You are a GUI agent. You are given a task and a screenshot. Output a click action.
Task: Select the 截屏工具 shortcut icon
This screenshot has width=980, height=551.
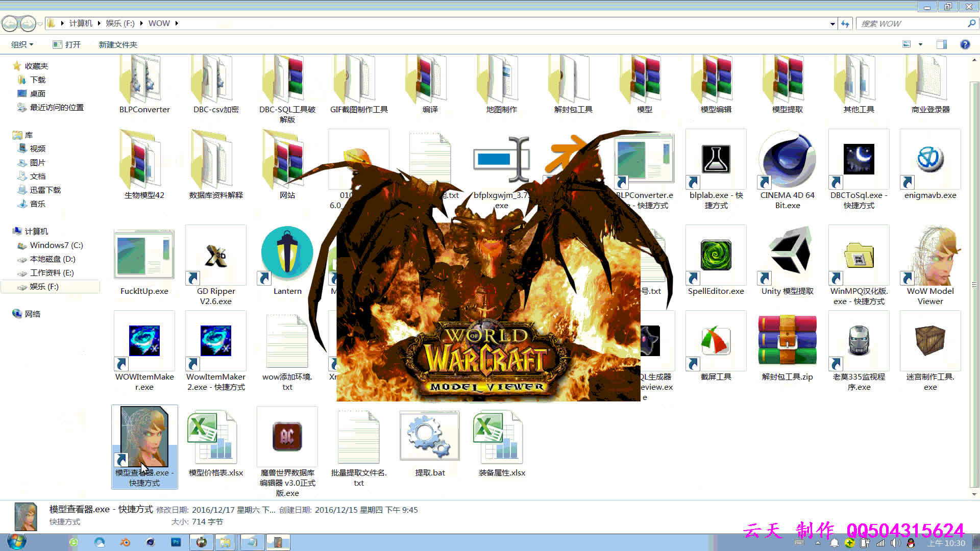716,341
